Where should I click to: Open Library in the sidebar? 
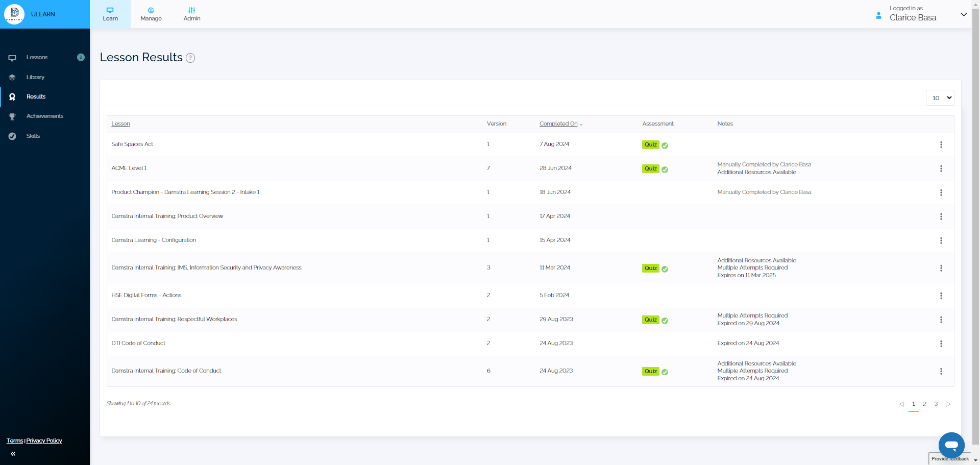tap(35, 78)
